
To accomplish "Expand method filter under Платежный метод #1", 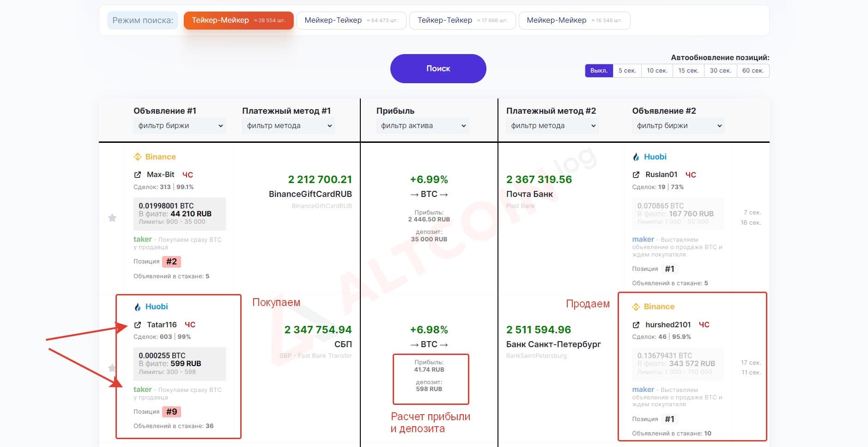I will tap(288, 126).
